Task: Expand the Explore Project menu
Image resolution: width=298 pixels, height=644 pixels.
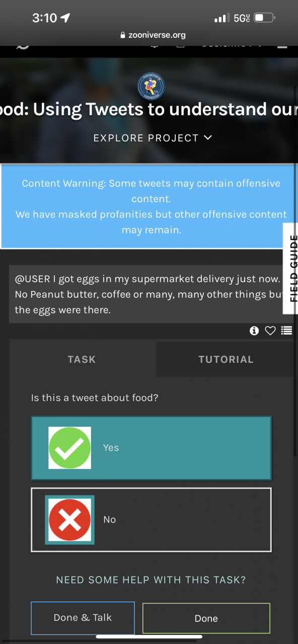Action: pyautogui.click(x=153, y=138)
